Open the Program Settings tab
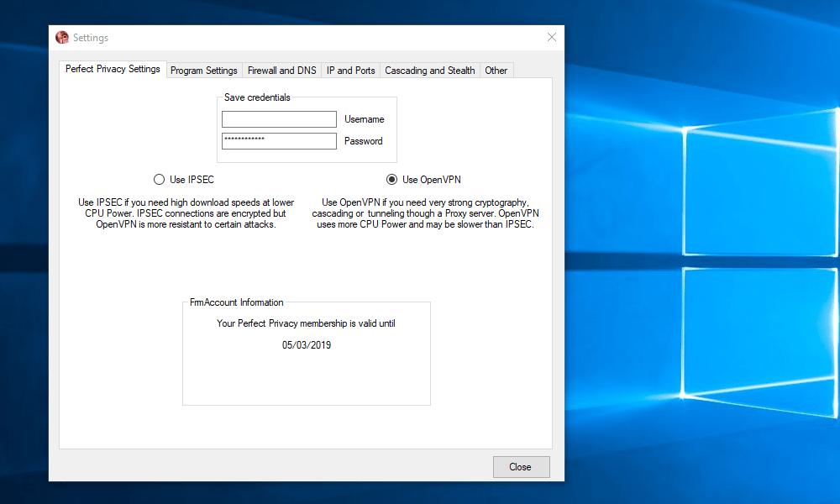This screenshot has height=504, width=840. click(x=203, y=71)
